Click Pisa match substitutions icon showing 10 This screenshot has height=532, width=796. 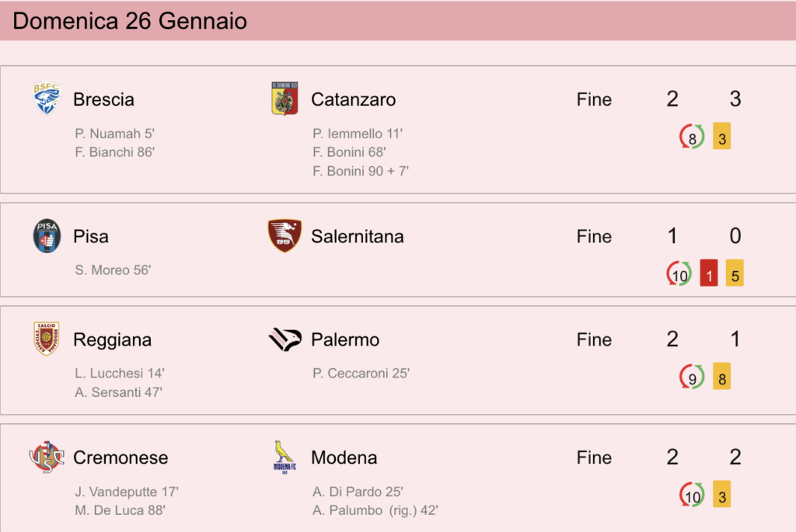click(679, 273)
